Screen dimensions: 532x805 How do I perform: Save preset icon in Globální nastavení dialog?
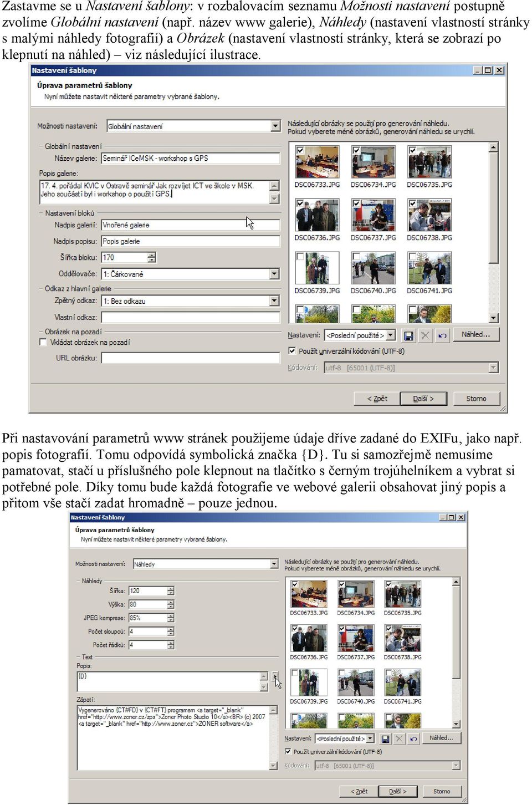tap(408, 335)
